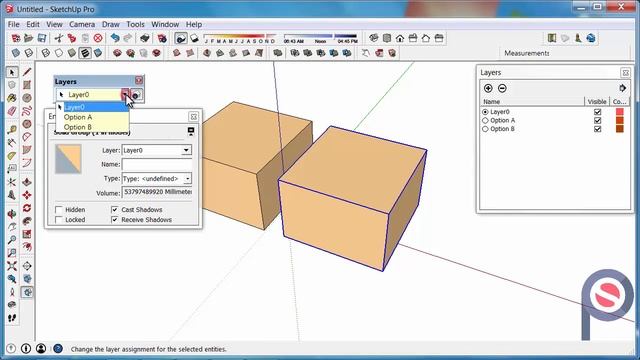
Task: Select the Axes tool
Action: click(12, 182)
